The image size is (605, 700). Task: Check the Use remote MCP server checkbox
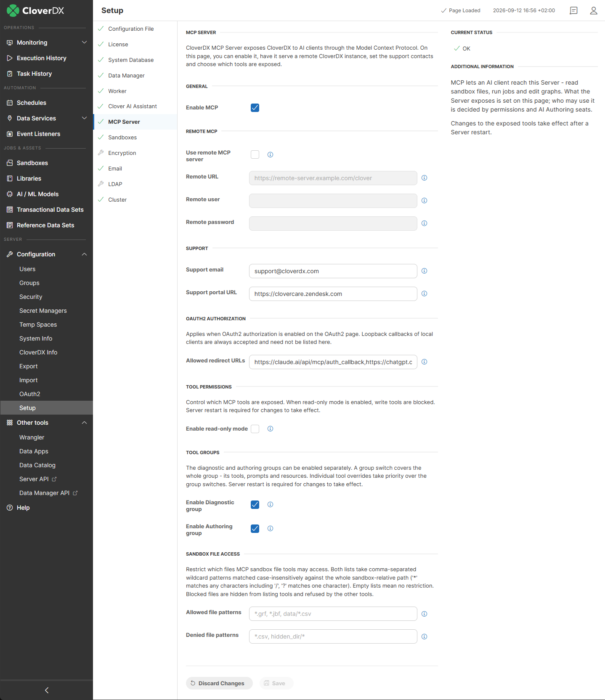pos(255,154)
